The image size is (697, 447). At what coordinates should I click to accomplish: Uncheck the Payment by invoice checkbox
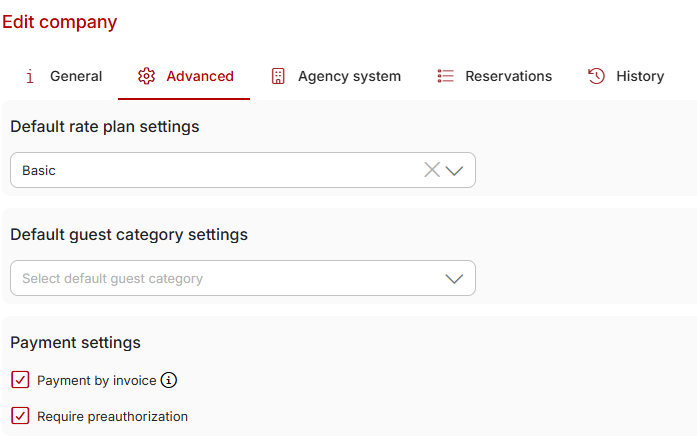pyautogui.click(x=20, y=380)
